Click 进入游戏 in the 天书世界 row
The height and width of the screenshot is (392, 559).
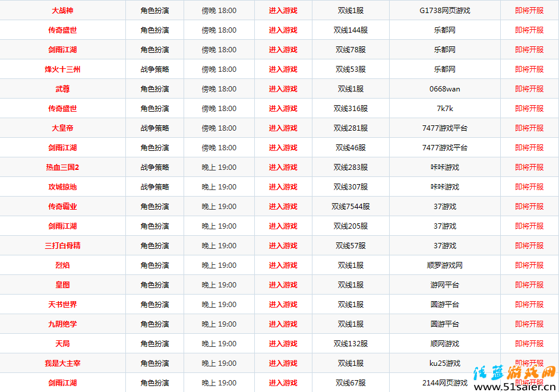[283, 305]
